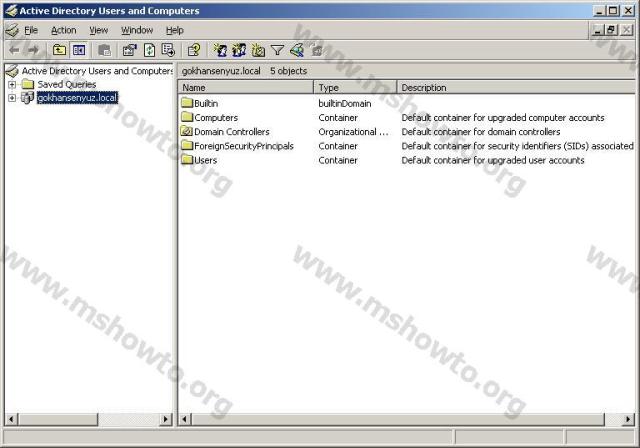Image resolution: width=640 pixels, height=448 pixels.
Task: Click right arrow of tree pane scrollbar
Action: [x=166, y=419]
